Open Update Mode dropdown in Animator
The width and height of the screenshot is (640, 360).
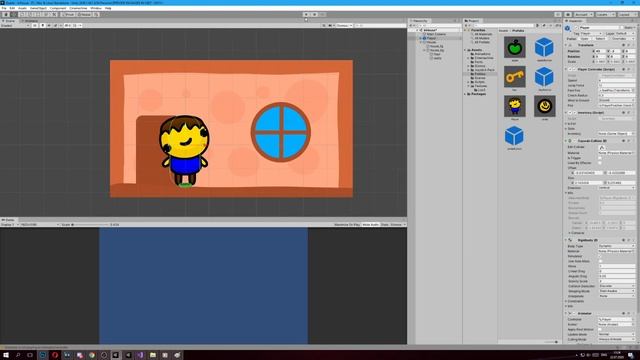click(x=616, y=334)
